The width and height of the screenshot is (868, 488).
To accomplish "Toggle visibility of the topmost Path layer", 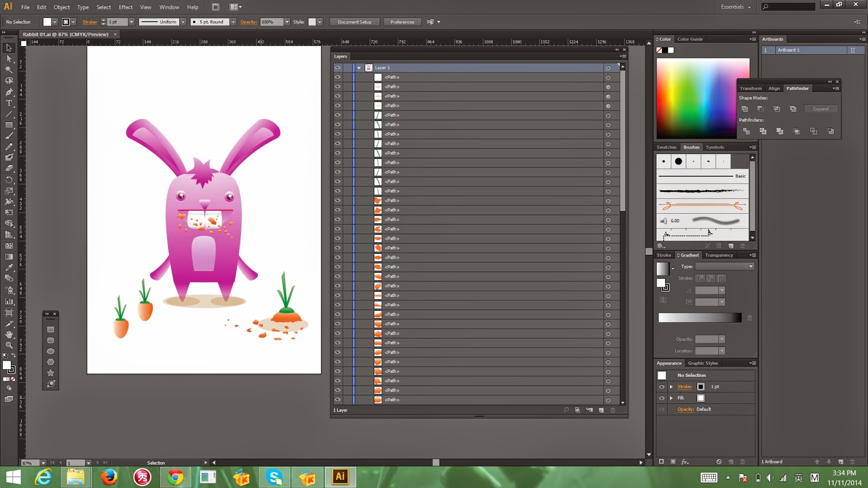I will point(338,77).
